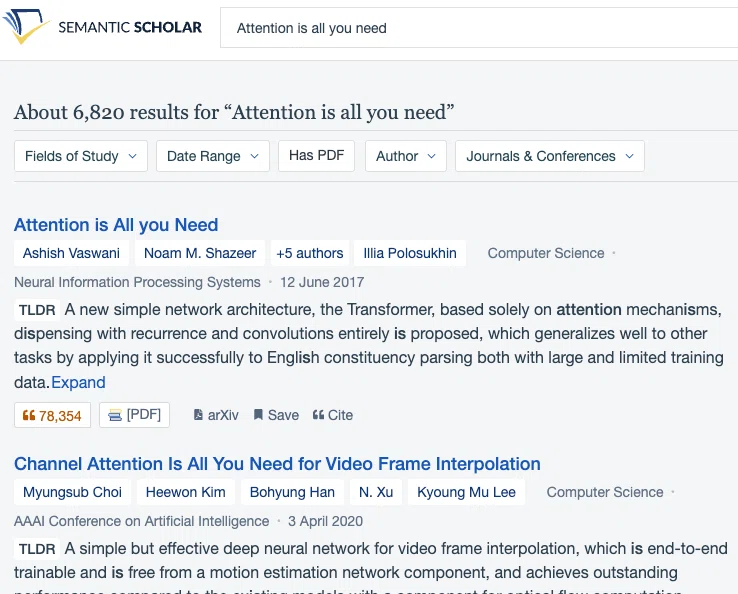738x594 pixels.
Task: Open the [PDF] link of the first result
Action: point(134,415)
